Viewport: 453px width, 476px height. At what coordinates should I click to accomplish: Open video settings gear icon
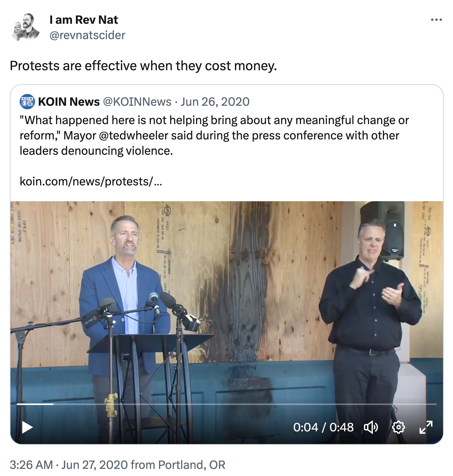[398, 427]
